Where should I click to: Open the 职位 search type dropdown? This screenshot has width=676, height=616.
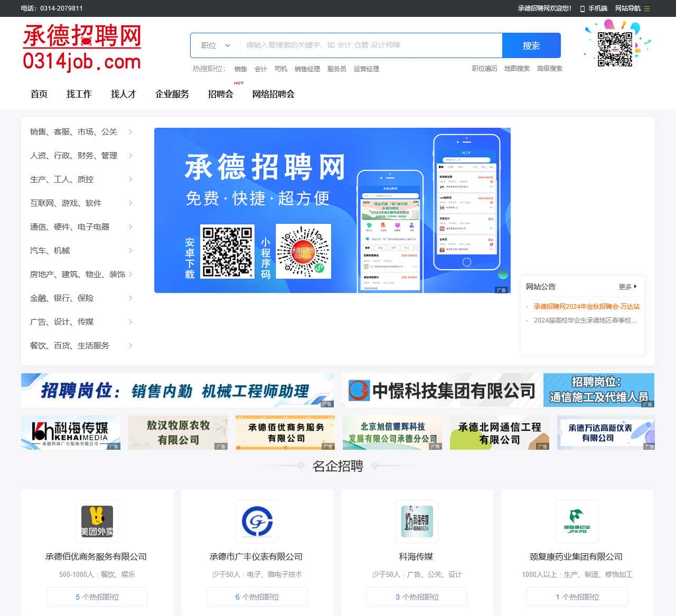coord(215,45)
